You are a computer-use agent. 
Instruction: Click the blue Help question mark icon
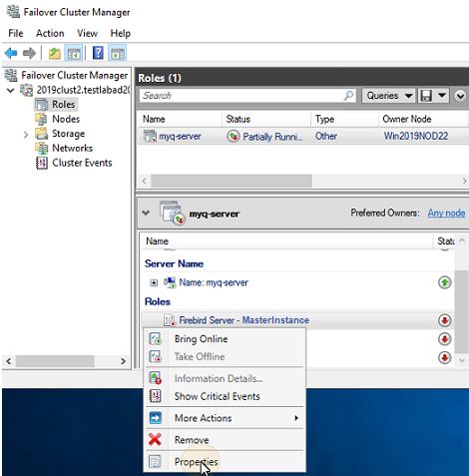point(98,53)
